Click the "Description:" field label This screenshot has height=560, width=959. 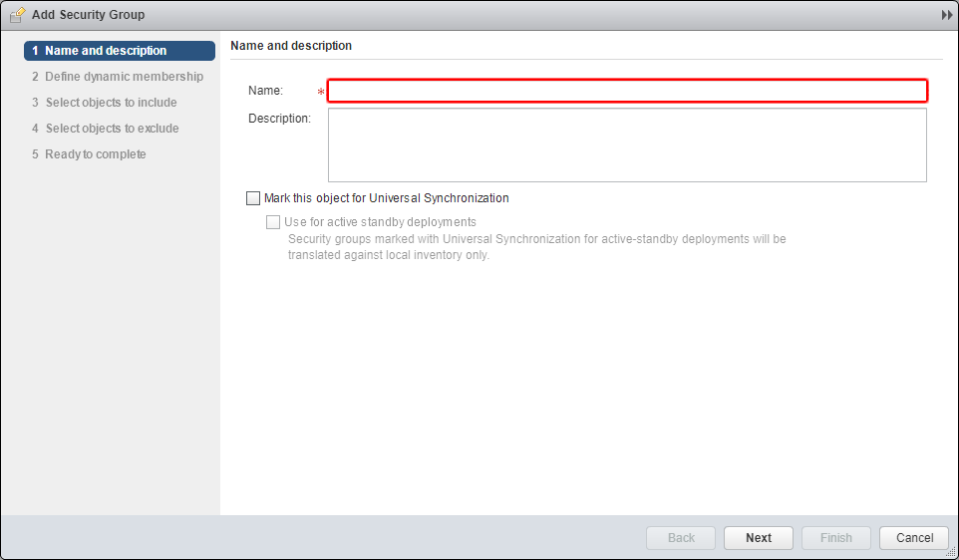(279, 119)
